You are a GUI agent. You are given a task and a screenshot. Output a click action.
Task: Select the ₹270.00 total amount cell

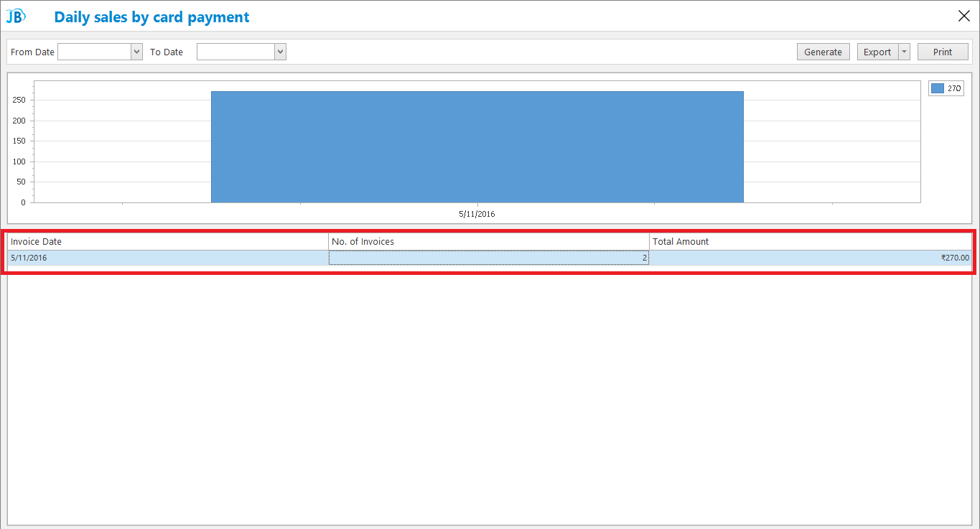[811, 258]
